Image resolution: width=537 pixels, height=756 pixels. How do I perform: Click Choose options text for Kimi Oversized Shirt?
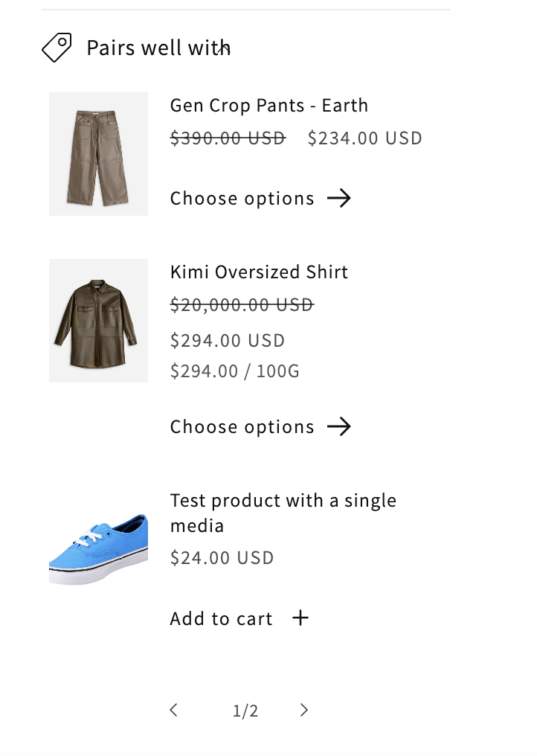coord(242,427)
